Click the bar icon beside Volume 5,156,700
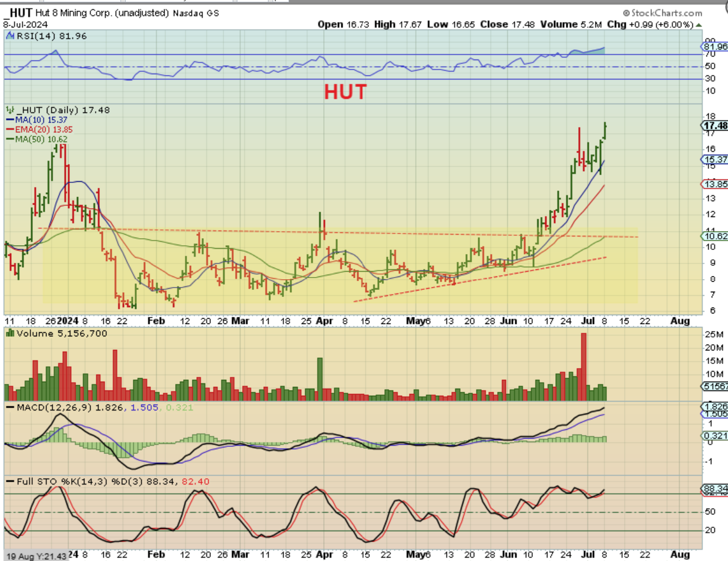This screenshot has width=728, height=561. click(x=10, y=333)
